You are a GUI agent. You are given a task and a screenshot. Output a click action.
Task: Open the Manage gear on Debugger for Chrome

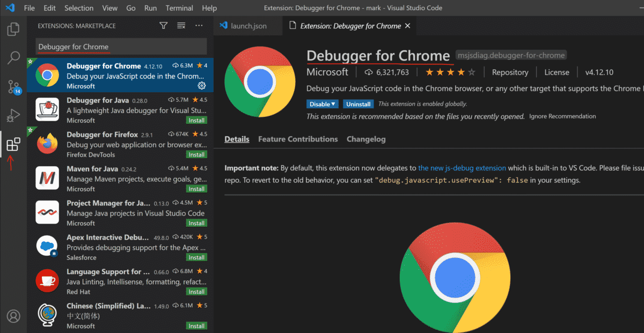tap(202, 86)
